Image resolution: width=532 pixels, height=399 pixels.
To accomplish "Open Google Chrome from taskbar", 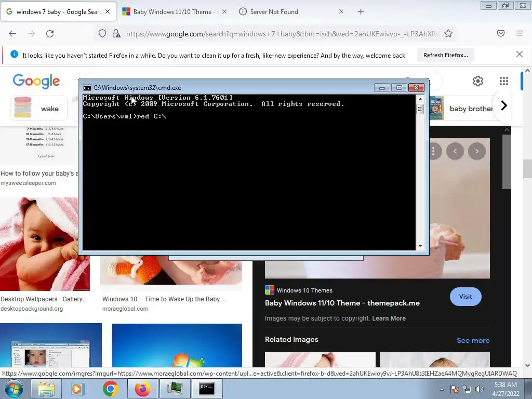I will point(110,389).
